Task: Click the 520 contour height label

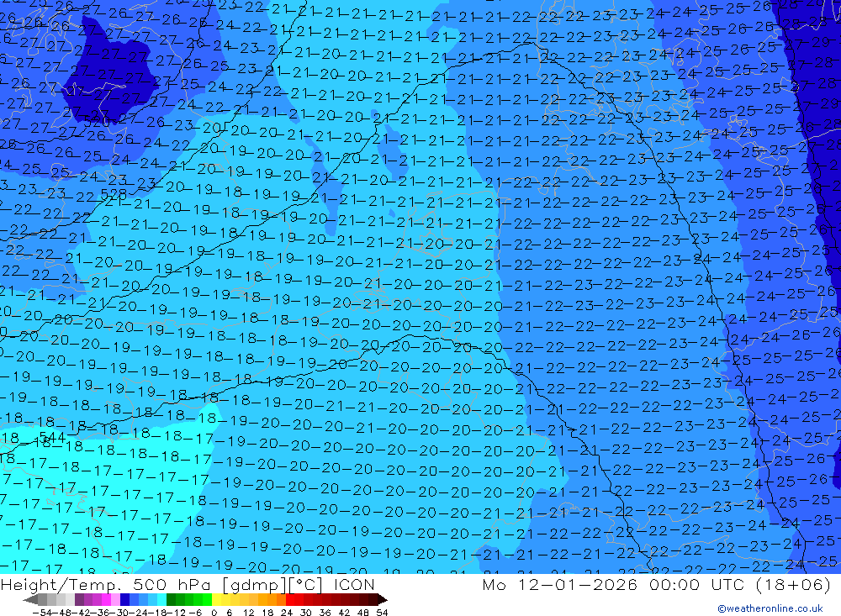Action: (x=97, y=122)
